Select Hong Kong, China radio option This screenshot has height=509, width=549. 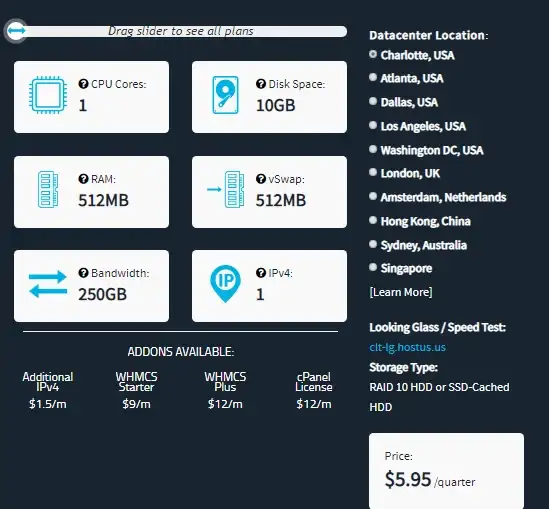[x=373, y=221]
